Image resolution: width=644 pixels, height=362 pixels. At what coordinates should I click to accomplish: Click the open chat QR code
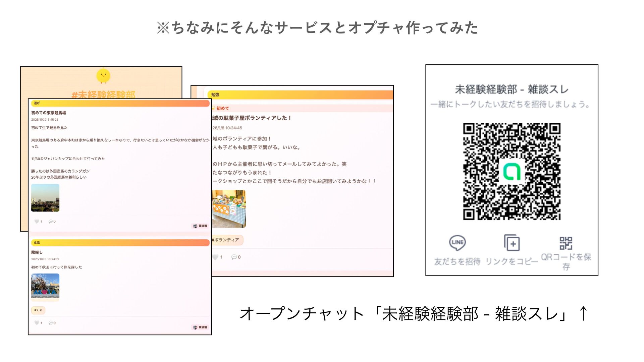[512, 171]
